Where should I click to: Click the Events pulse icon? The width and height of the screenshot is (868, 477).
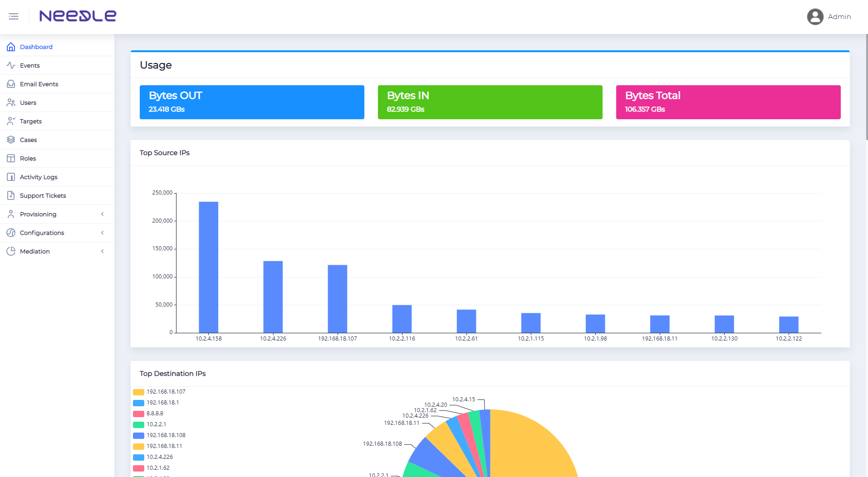(x=11, y=66)
